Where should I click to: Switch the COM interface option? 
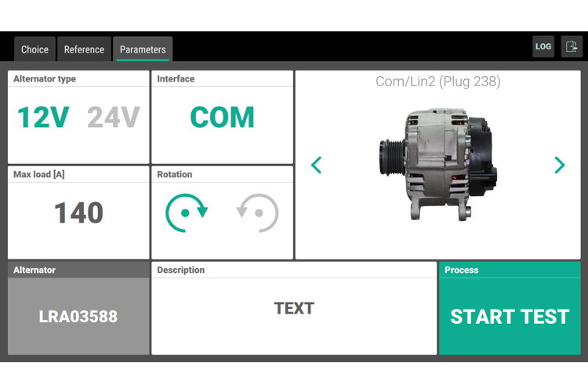pyautogui.click(x=222, y=118)
